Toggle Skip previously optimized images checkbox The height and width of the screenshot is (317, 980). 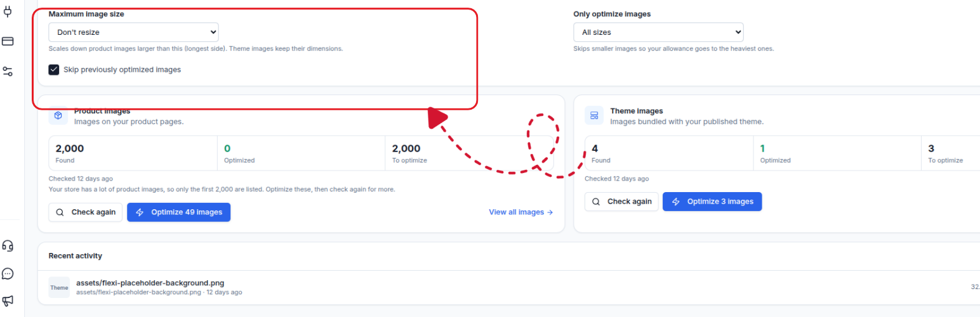54,70
